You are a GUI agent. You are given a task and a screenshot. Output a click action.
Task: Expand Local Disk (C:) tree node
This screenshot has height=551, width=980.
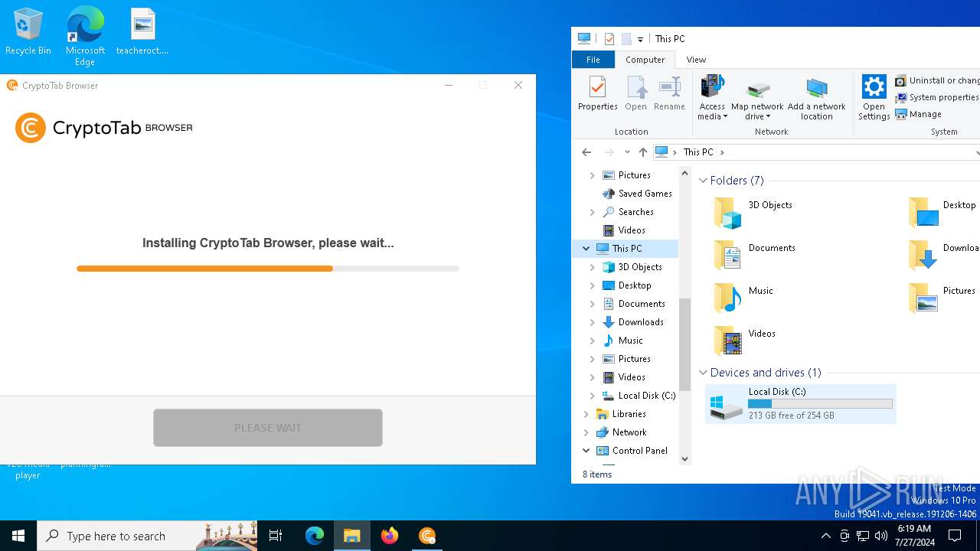pos(593,396)
